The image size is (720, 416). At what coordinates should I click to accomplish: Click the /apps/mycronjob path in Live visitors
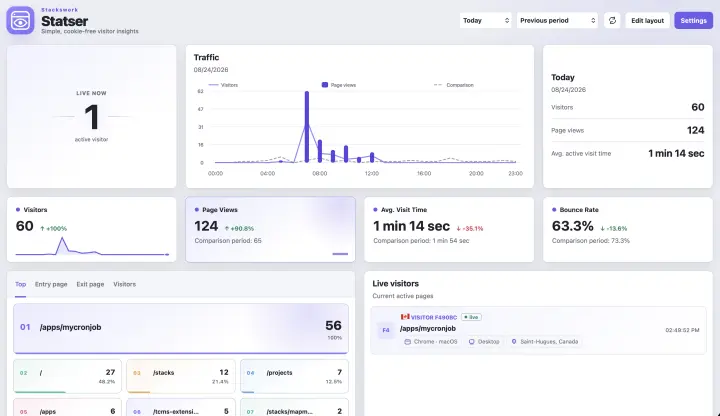pyautogui.click(x=428, y=329)
